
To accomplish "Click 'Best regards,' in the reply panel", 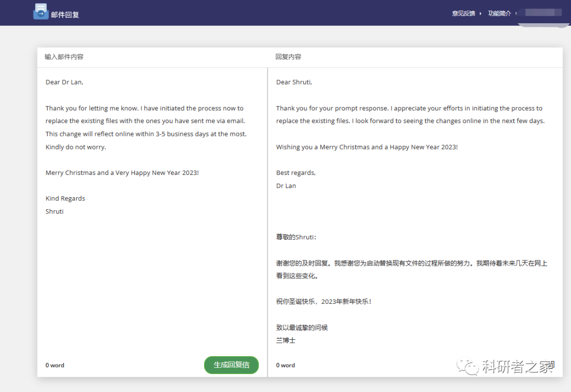I will [x=296, y=173].
